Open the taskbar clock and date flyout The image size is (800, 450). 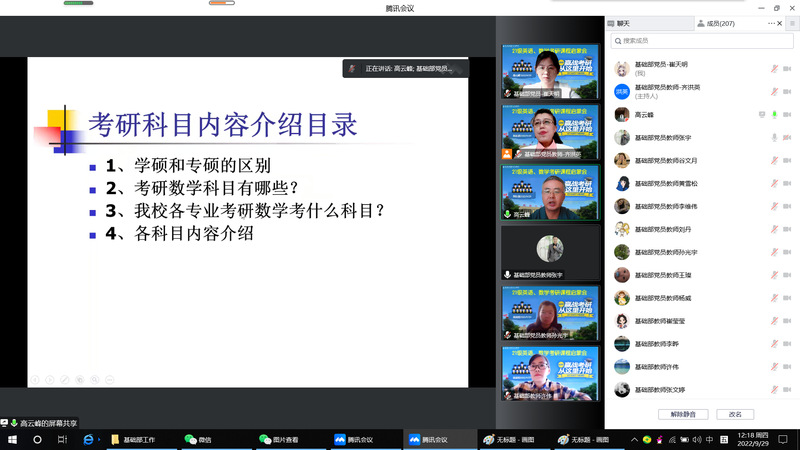751,439
